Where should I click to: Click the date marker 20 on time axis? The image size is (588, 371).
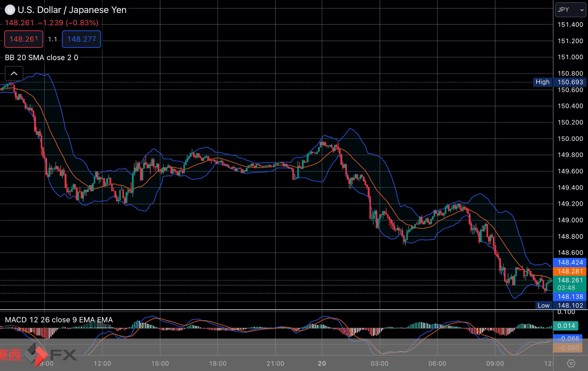coord(322,363)
